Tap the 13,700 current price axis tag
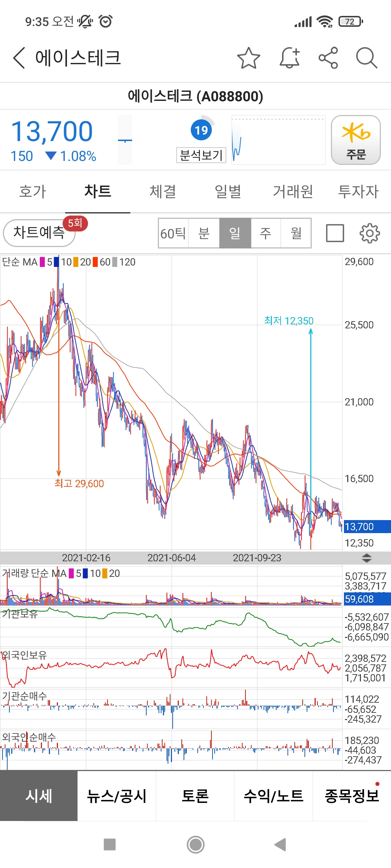 point(367,527)
